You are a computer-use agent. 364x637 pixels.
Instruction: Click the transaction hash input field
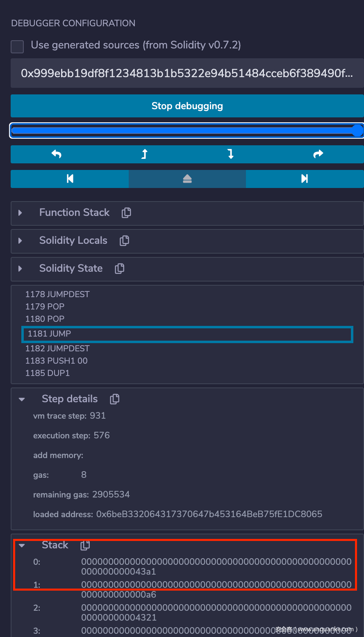tap(187, 73)
